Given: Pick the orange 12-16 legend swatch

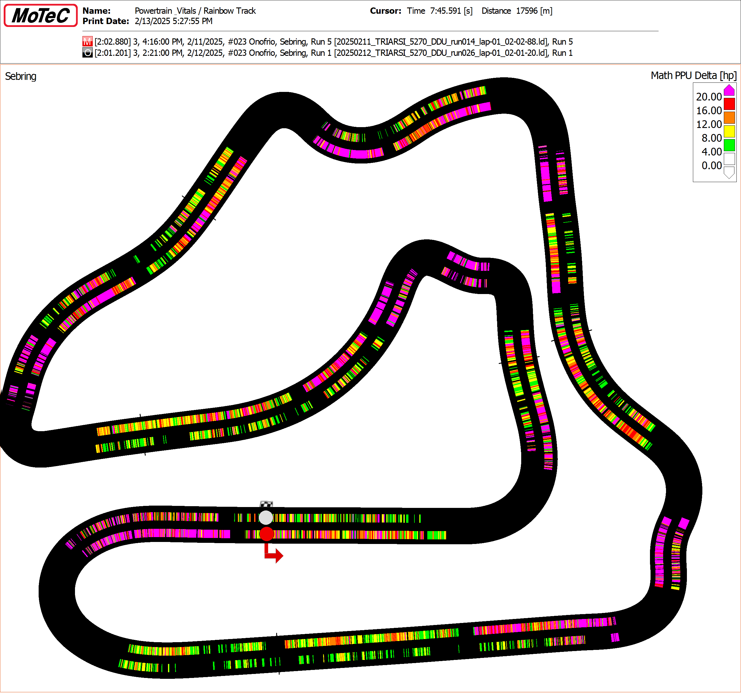Looking at the screenshot, I should [x=729, y=118].
